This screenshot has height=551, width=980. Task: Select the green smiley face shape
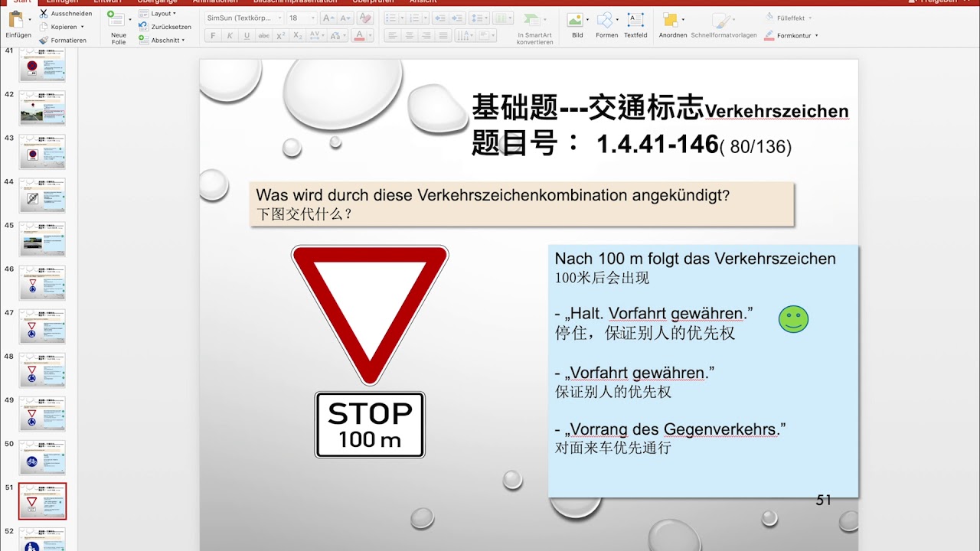(x=793, y=319)
